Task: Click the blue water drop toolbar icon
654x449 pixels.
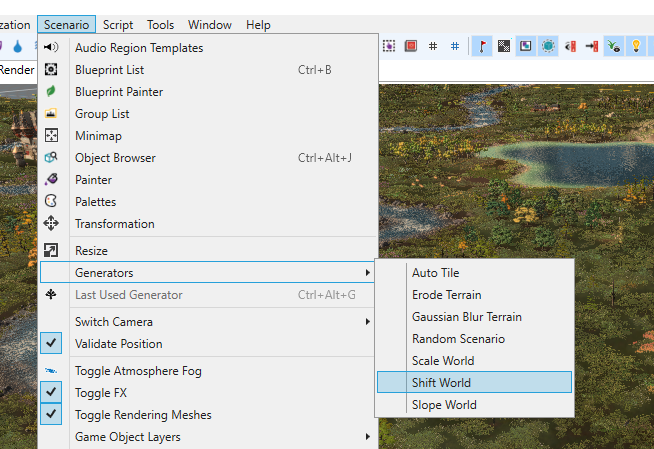Action: (18, 46)
